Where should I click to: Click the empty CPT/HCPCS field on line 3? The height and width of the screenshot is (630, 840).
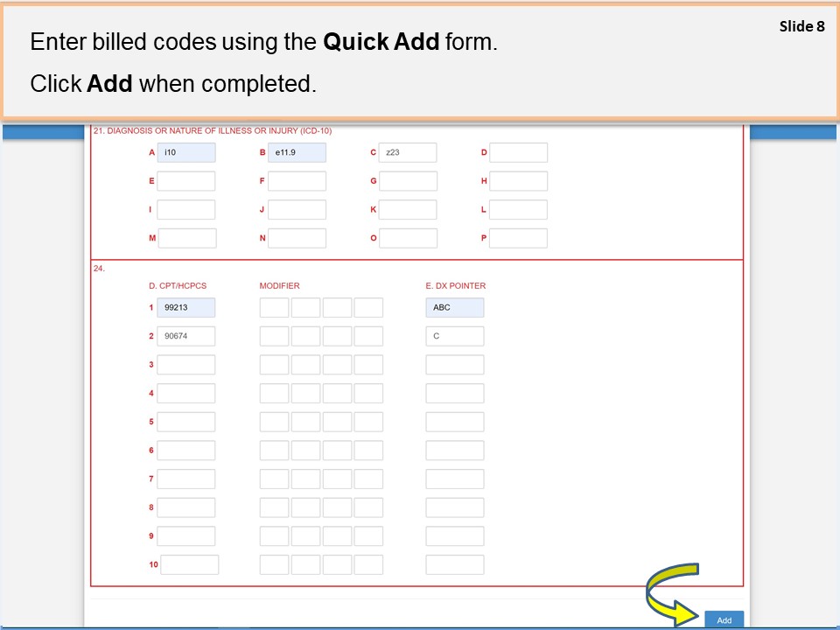click(x=186, y=365)
